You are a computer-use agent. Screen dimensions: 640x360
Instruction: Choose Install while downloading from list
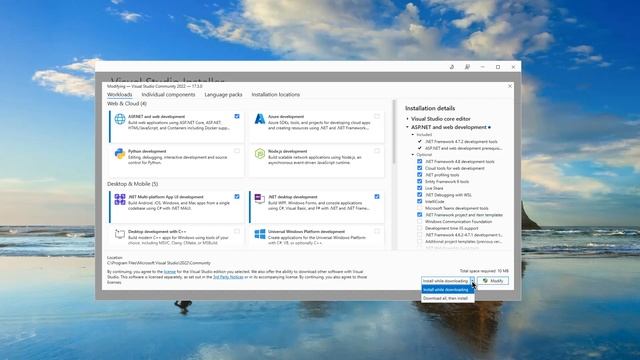coord(448,290)
